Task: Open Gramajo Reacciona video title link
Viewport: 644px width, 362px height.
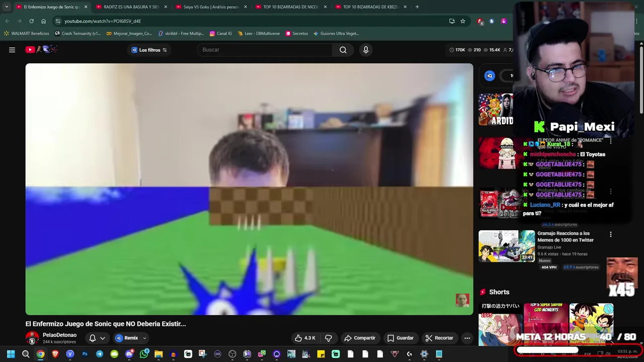Action: point(566,237)
